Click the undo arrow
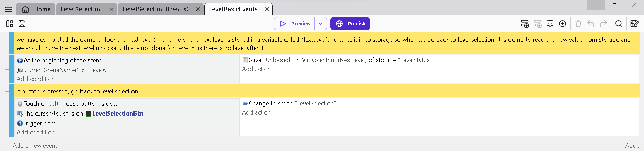Image resolution: width=644 pixels, height=151 pixels. point(591,24)
